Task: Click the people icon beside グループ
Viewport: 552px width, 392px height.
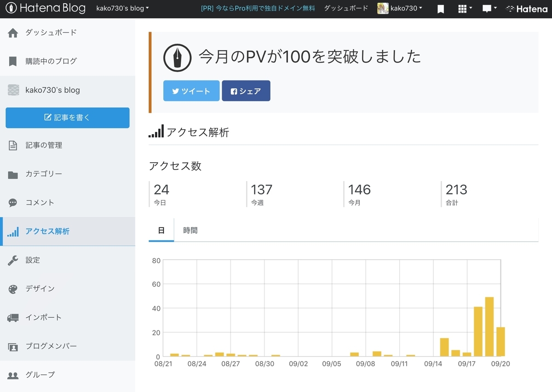Action: coord(13,375)
